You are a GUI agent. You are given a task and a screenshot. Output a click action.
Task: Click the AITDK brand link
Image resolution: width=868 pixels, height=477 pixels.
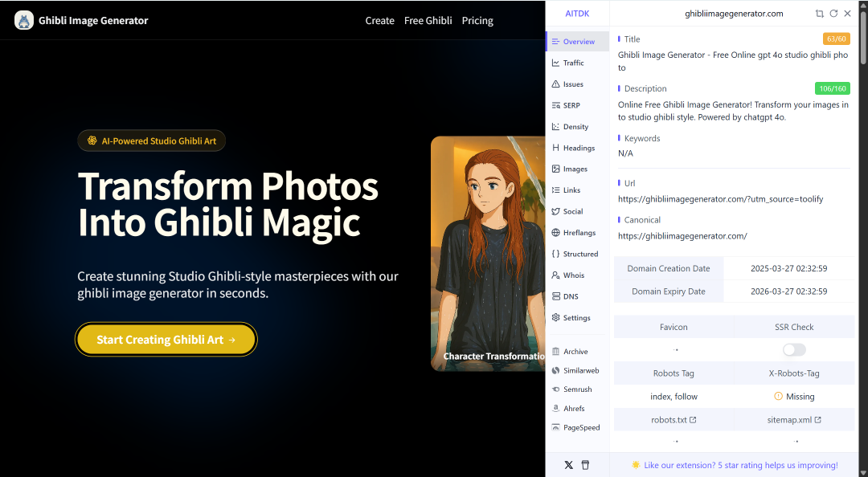[x=577, y=14]
